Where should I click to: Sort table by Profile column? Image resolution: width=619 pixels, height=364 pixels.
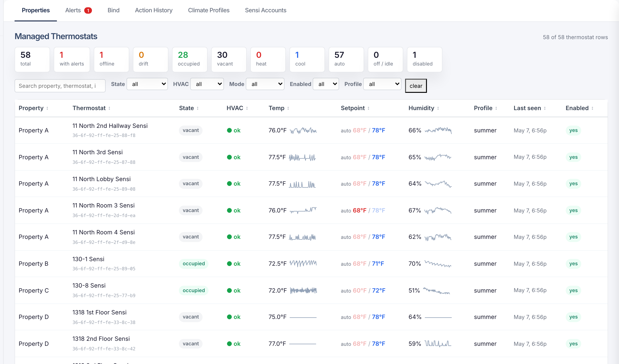click(485, 108)
